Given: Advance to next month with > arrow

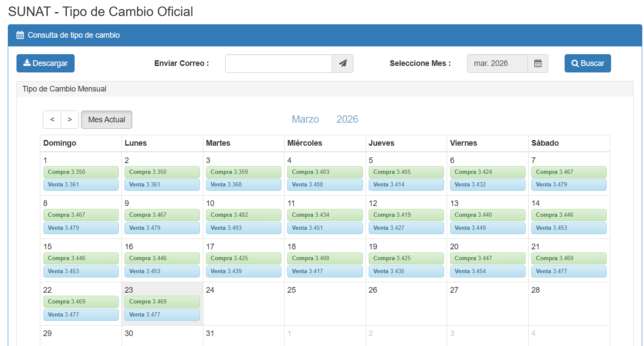Looking at the screenshot, I should (70, 120).
